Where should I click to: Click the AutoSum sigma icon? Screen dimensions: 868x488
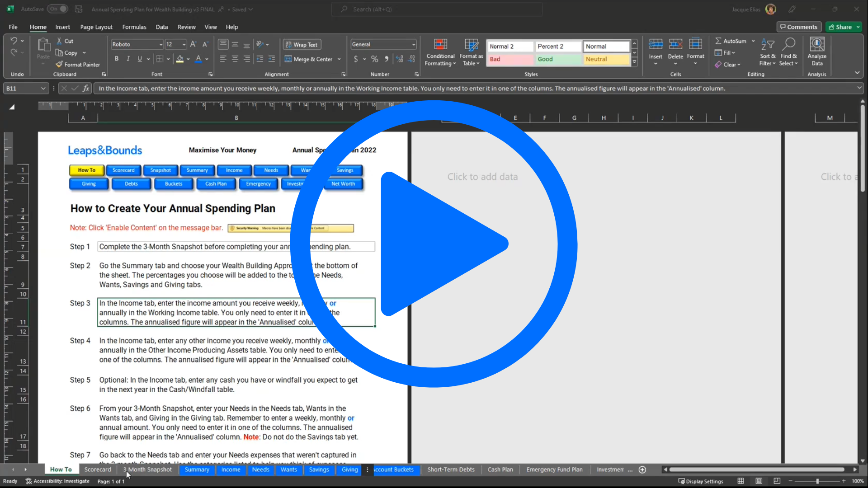pos(718,41)
